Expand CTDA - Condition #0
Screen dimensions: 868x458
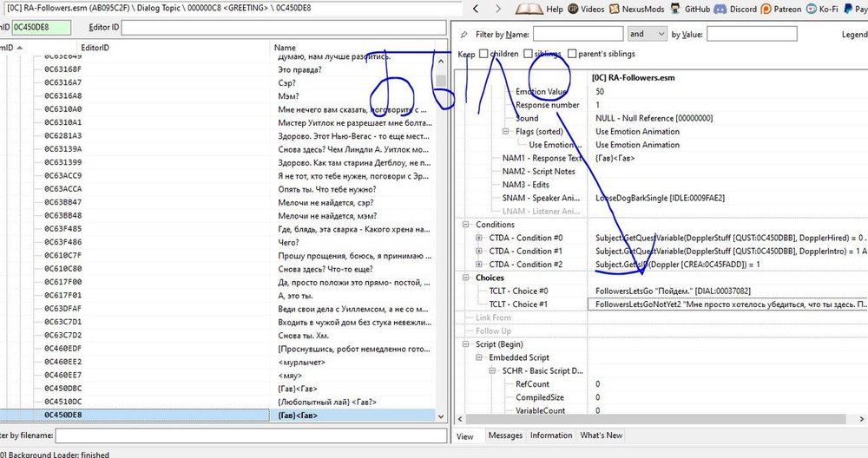[x=479, y=238]
